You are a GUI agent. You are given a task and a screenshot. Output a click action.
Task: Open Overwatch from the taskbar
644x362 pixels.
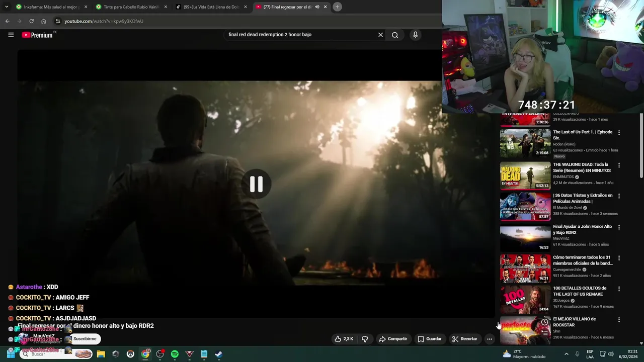pyautogui.click(x=130, y=354)
